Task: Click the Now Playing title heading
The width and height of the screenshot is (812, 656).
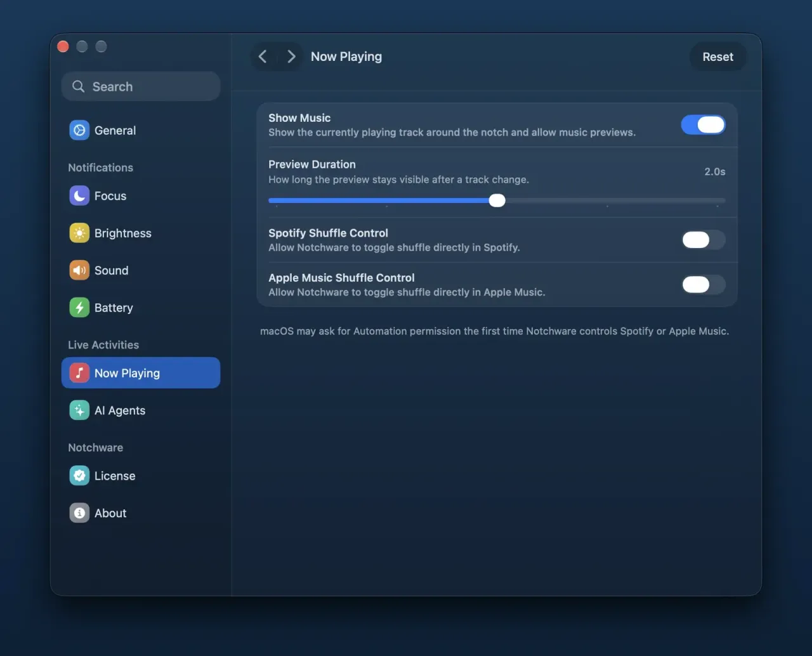Action: 346,56
